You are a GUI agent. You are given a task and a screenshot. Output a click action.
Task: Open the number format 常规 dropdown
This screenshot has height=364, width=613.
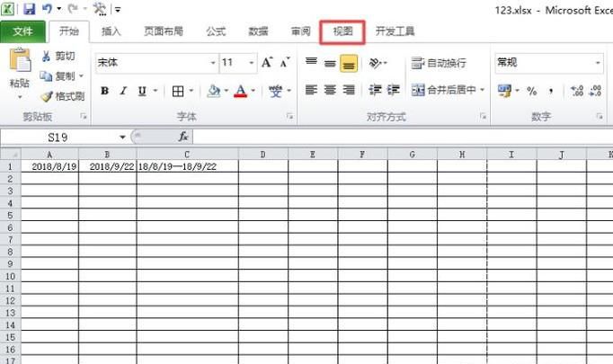point(598,63)
